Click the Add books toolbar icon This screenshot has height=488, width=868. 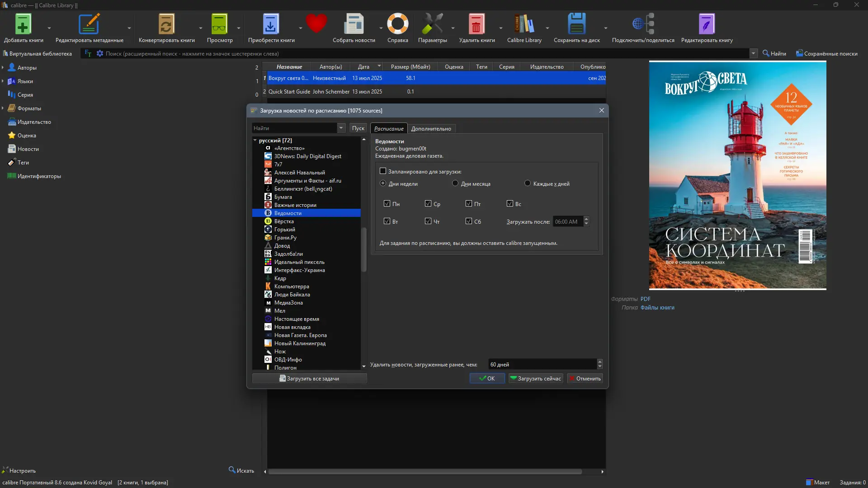(23, 24)
